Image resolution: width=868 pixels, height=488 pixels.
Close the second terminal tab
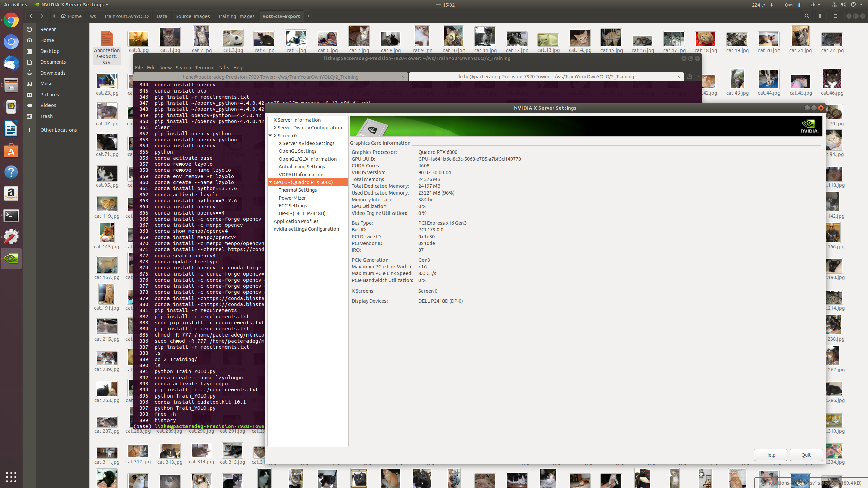679,77
